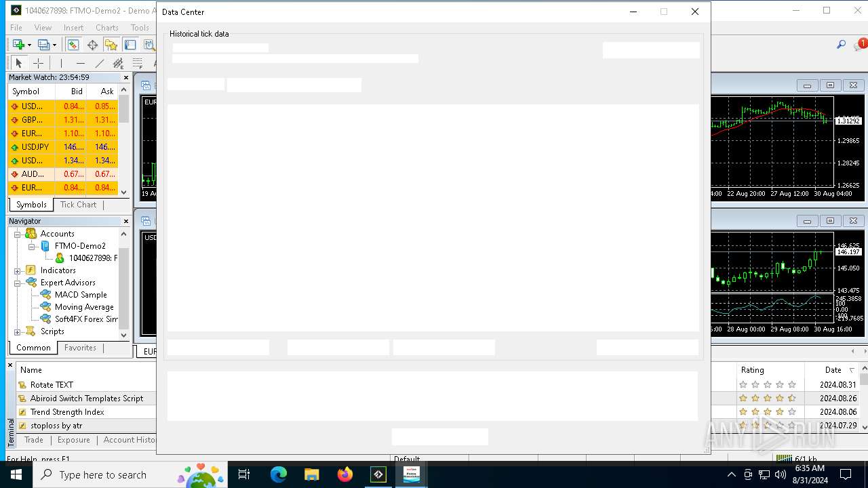Screen dimensions: 868x488
Task: Collapse the Accounts tree node
Action: (x=18, y=234)
